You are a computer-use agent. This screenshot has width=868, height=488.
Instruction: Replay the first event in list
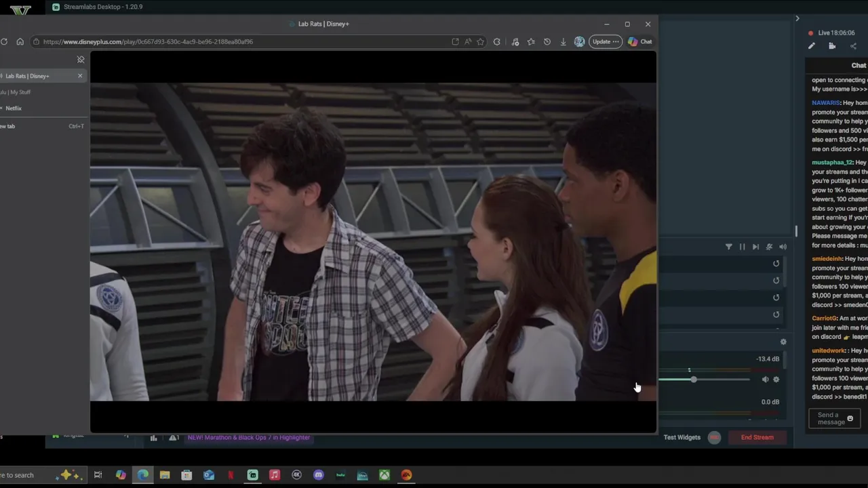[x=776, y=264]
